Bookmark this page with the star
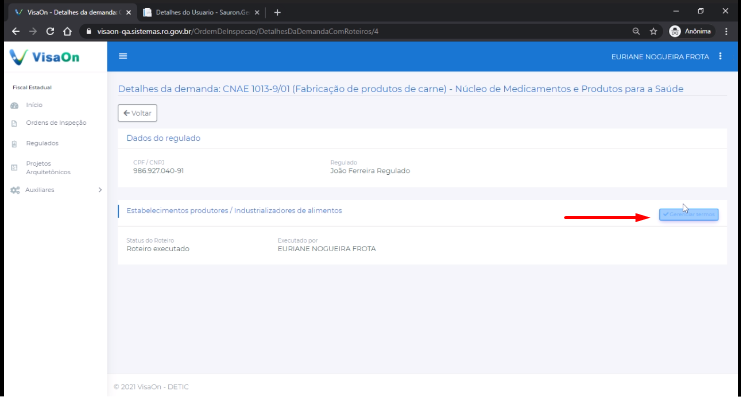The image size is (741, 397). pos(654,31)
